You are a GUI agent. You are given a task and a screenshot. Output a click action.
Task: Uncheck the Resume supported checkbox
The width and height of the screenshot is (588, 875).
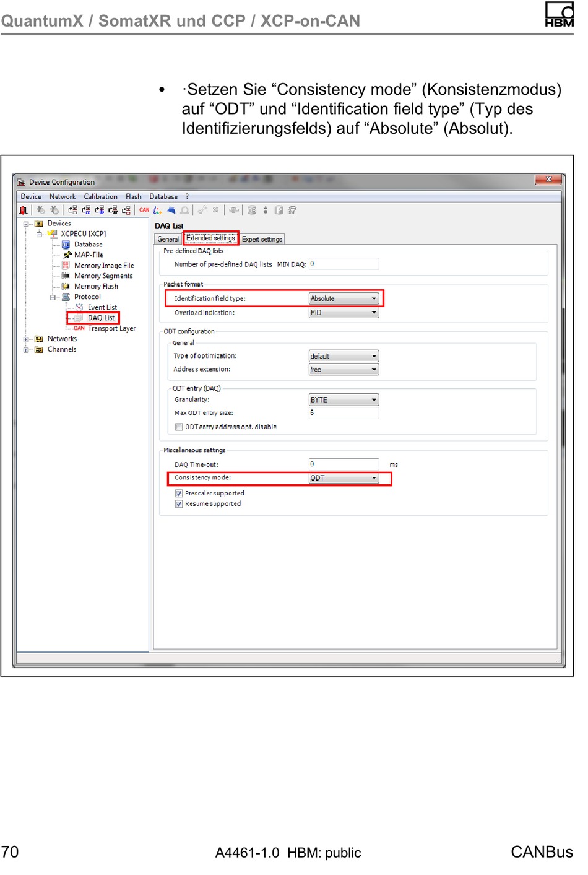179,505
